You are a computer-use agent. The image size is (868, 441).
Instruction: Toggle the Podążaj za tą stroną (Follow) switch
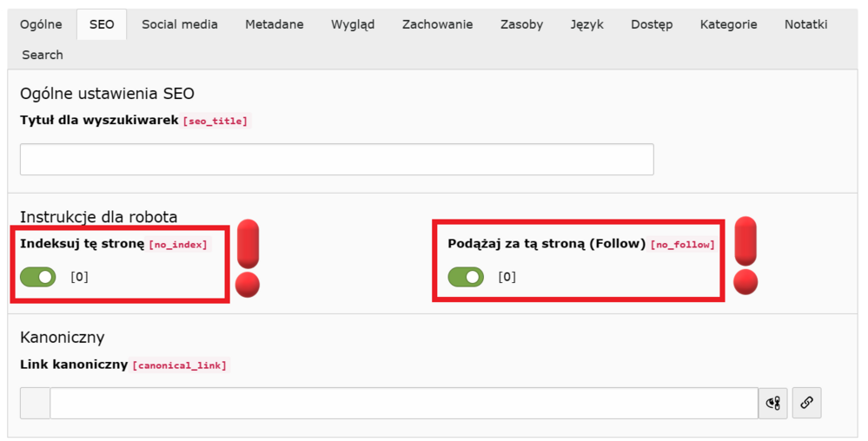[x=466, y=277]
